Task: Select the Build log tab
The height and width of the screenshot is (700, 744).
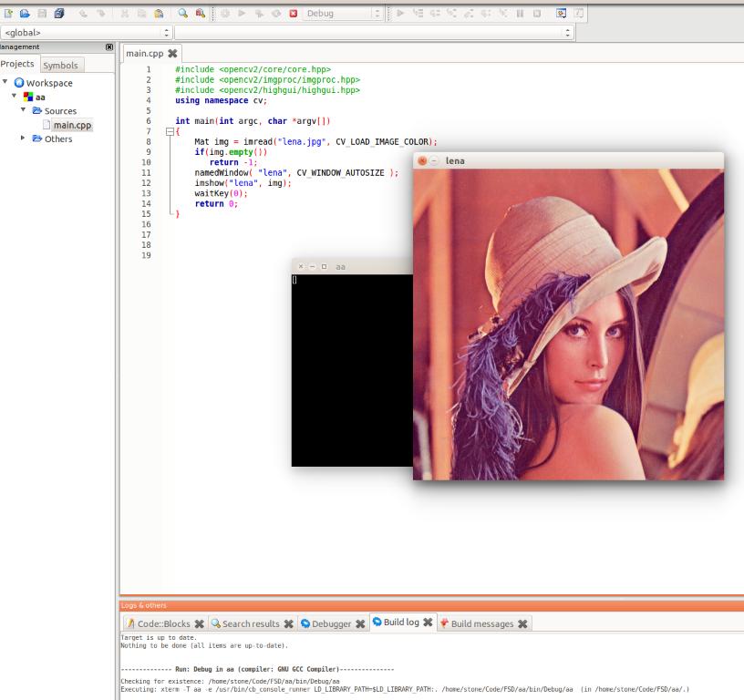Action: click(x=401, y=623)
